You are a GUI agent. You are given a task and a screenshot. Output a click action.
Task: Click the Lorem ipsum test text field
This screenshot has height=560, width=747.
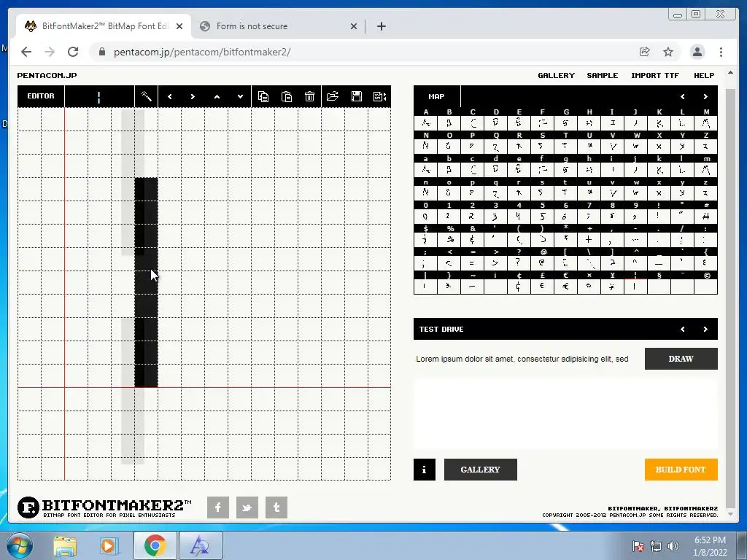pos(525,359)
